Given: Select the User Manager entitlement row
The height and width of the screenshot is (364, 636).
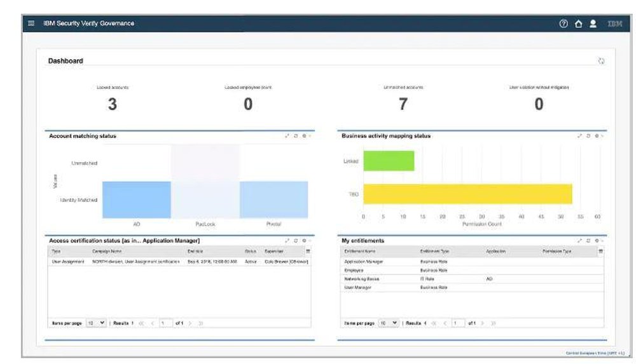Looking at the screenshot, I should point(472,287).
